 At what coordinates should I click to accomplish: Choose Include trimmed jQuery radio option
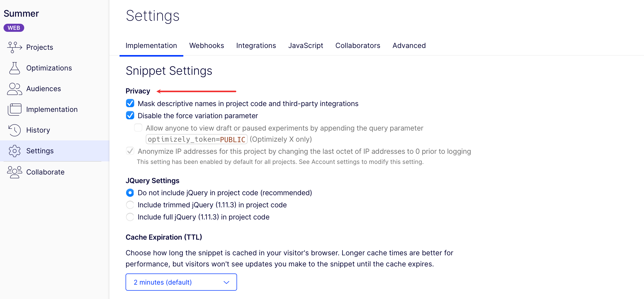pyautogui.click(x=130, y=205)
